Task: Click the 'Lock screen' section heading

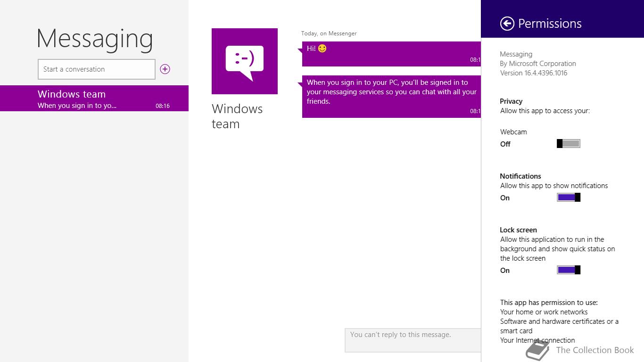Action: (x=518, y=230)
